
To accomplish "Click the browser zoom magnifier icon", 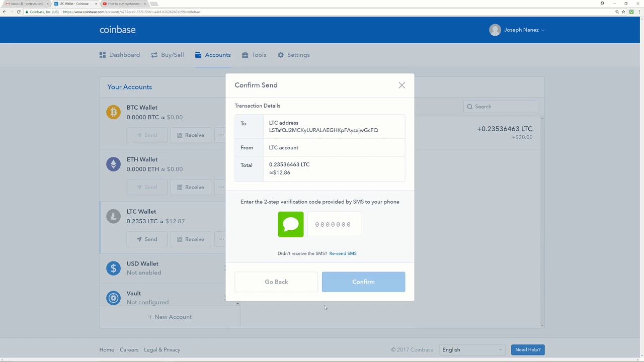I will [x=617, y=12].
